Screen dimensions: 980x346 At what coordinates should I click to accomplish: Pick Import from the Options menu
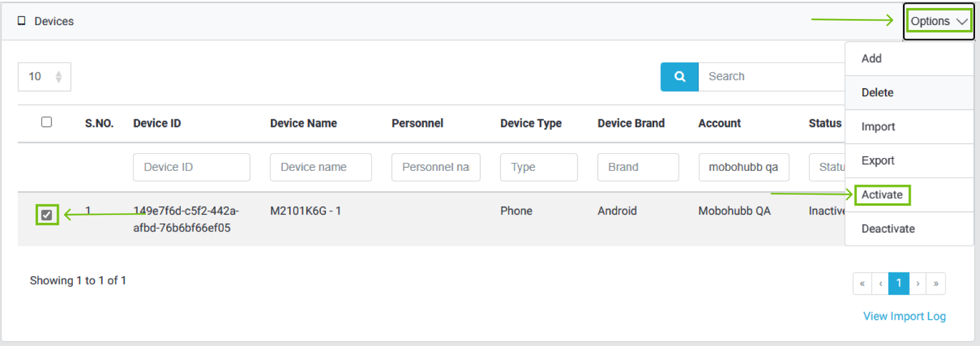(878, 127)
